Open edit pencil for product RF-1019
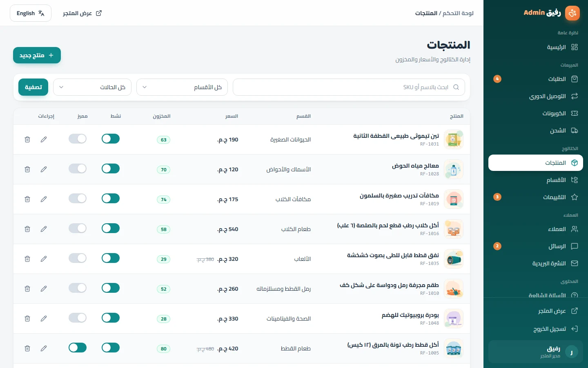The image size is (588, 368). 44,199
